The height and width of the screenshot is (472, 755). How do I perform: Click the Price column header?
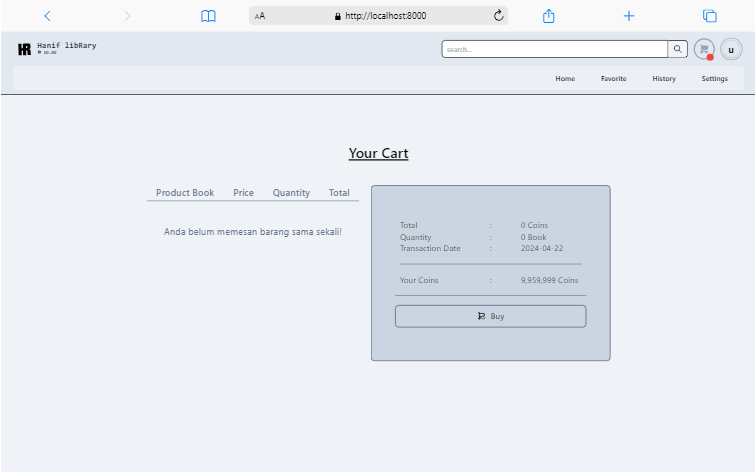(x=243, y=193)
